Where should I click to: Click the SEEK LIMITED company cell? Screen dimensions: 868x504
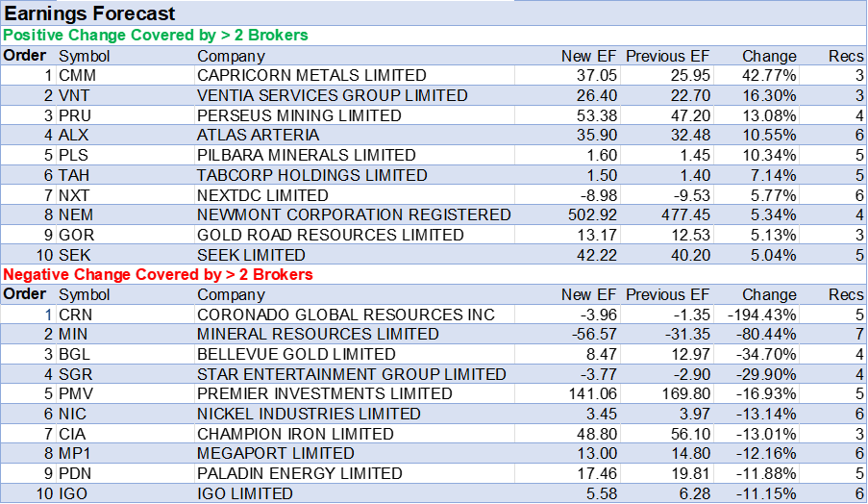point(251,255)
